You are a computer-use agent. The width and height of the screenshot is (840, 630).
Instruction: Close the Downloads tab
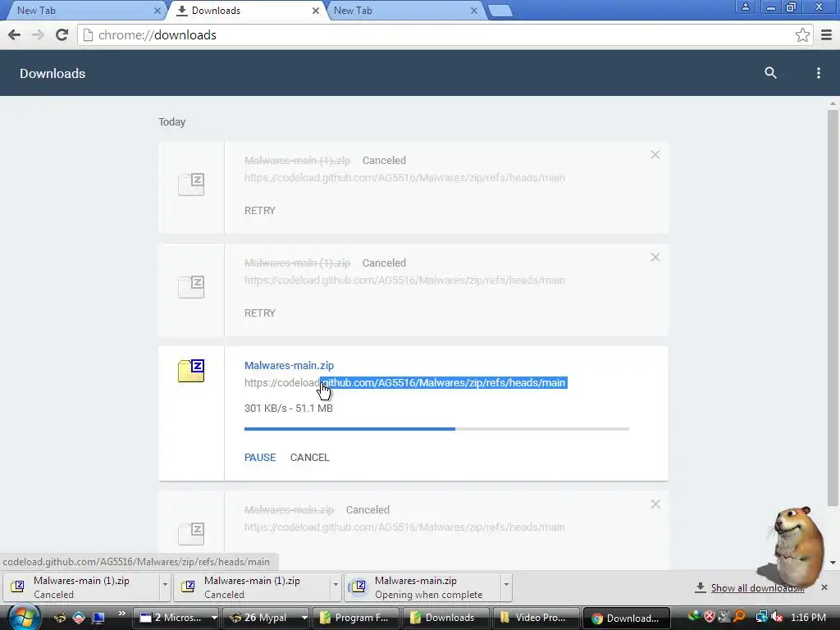tap(316, 11)
